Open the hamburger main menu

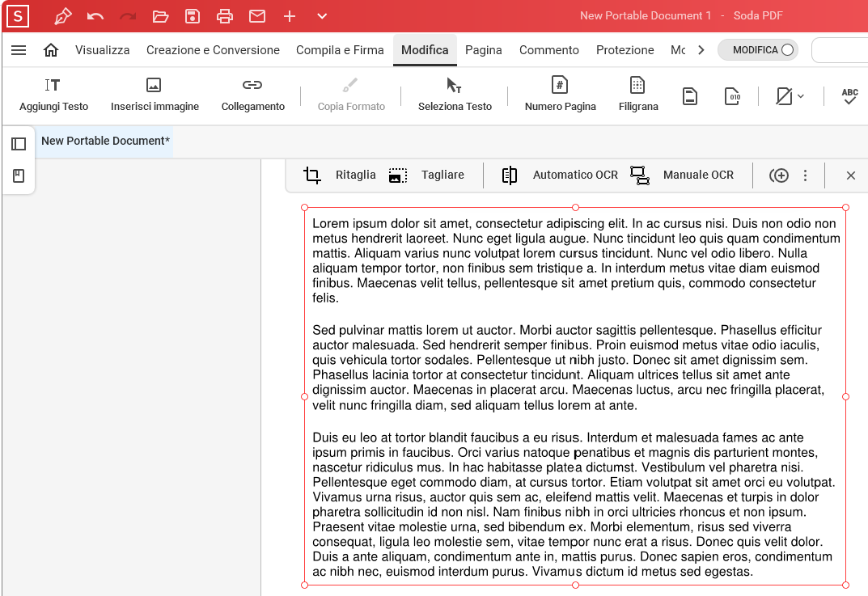coord(19,50)
